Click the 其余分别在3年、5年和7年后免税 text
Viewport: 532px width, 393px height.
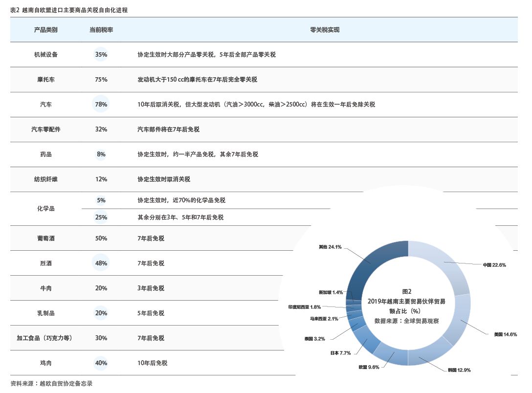(180, 218)
